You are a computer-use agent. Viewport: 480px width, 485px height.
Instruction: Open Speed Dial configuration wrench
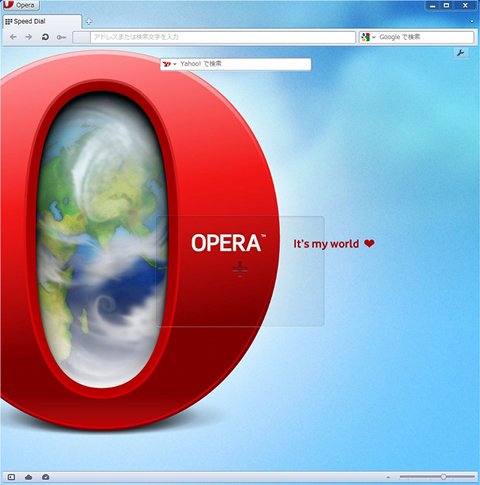pyautogui.click(x=461, y=53)
